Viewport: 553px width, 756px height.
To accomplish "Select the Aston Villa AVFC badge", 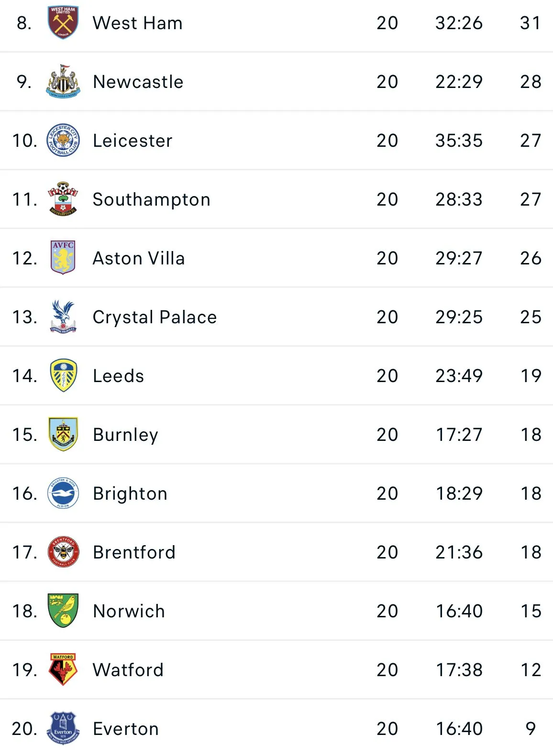I will (x=63, y=258).
